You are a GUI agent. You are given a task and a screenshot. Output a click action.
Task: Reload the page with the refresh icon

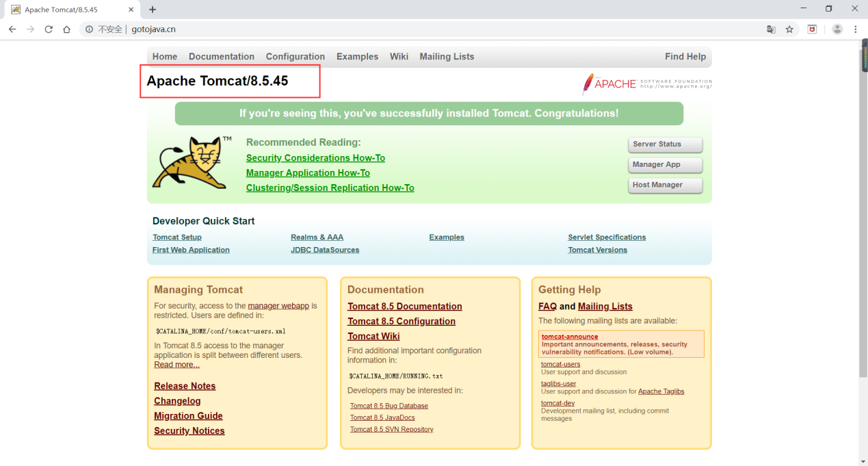coord(49,29)
